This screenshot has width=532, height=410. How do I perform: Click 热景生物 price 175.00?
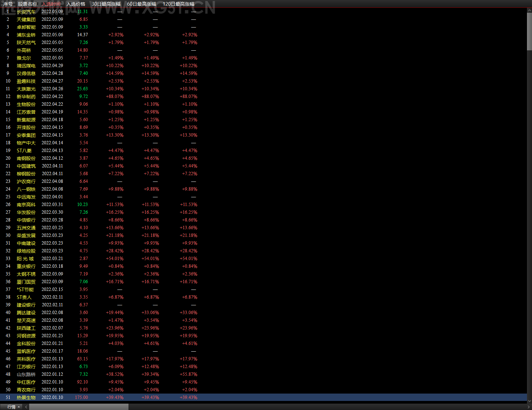(x=82, y=398)
